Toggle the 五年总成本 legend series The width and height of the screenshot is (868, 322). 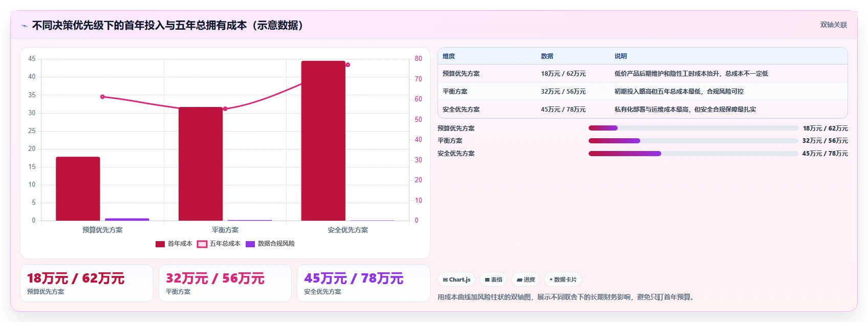pos(219,244)
